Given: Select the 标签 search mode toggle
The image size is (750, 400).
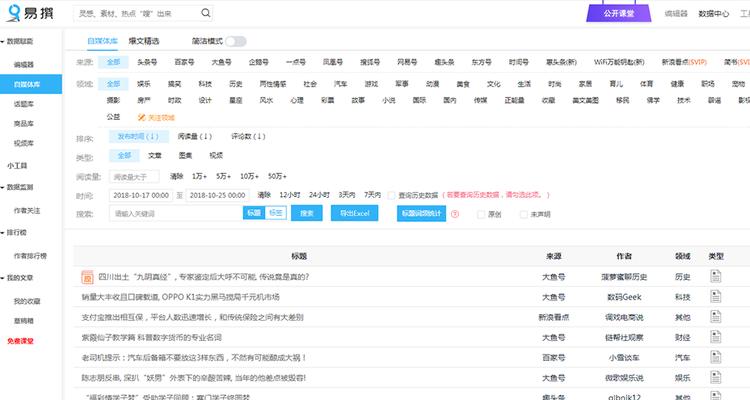Looking at the screenshot, I should (276, 213).
